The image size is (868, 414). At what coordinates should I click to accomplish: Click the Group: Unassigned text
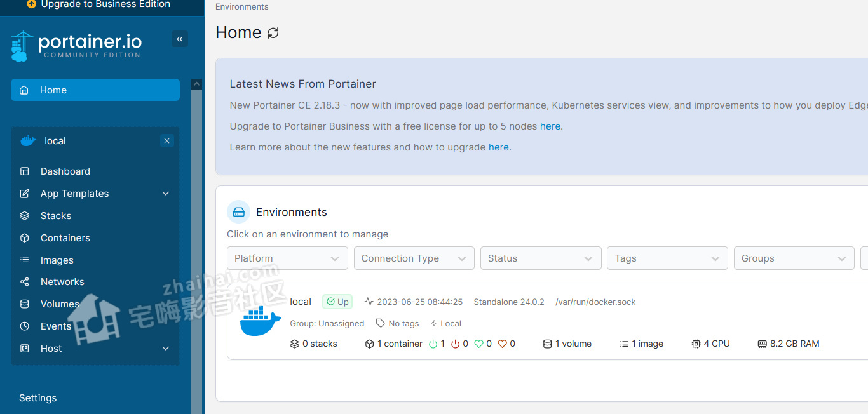click(x=327, y=324)
